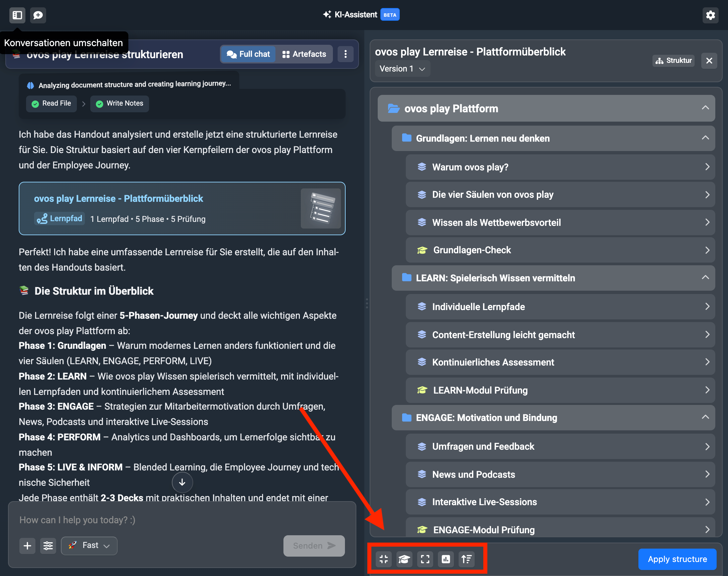
Task: Click the new chat bubble icon
Action: pos(38,15)
